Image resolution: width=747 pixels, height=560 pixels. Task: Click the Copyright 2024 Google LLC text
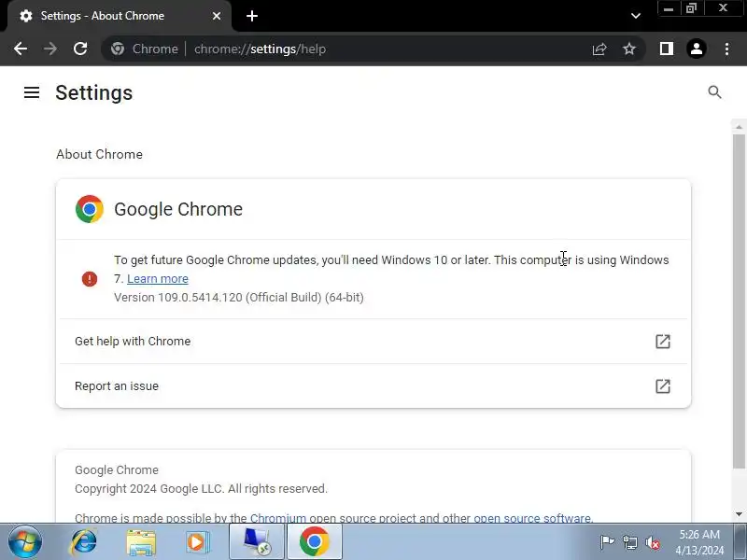tap(201, 488)
